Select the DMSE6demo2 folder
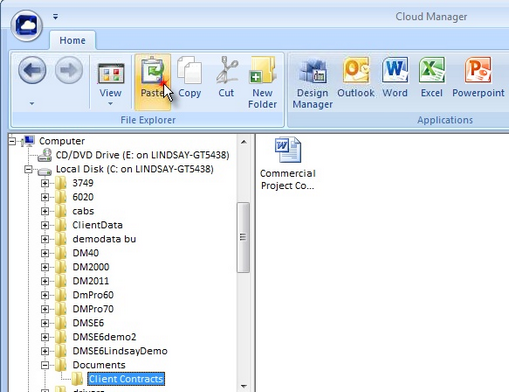Viewport: 509px width, 392px height. coord(104,337)
